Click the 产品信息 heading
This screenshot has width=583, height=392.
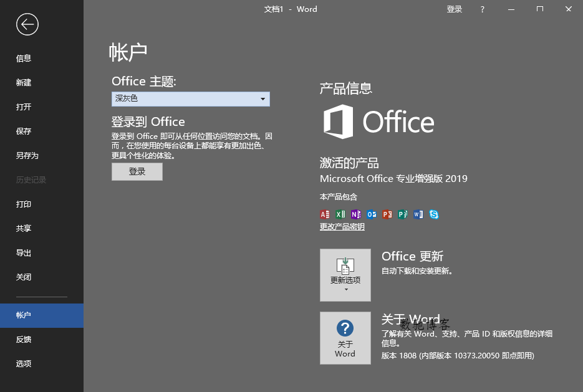(x=346, y=88)
